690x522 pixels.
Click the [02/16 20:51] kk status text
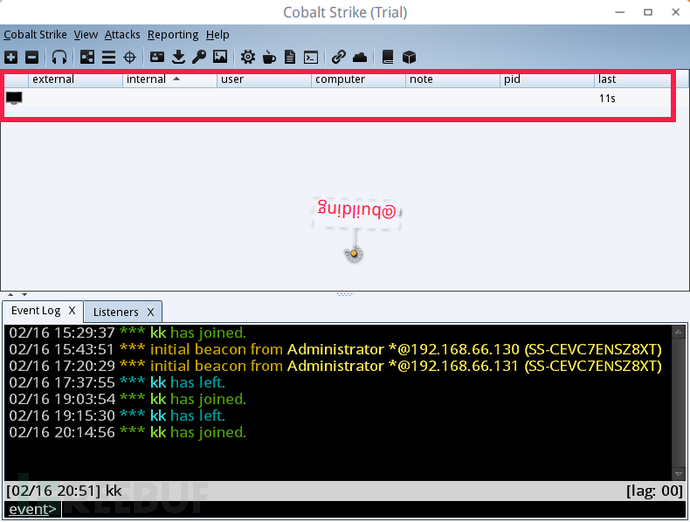pos(64,490)
